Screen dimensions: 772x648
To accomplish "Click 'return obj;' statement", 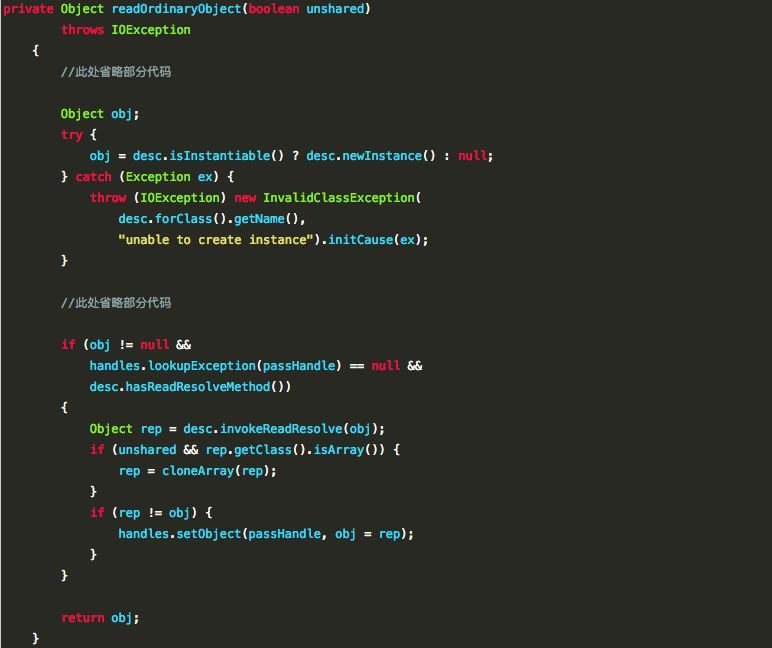I will pos(100,617).
